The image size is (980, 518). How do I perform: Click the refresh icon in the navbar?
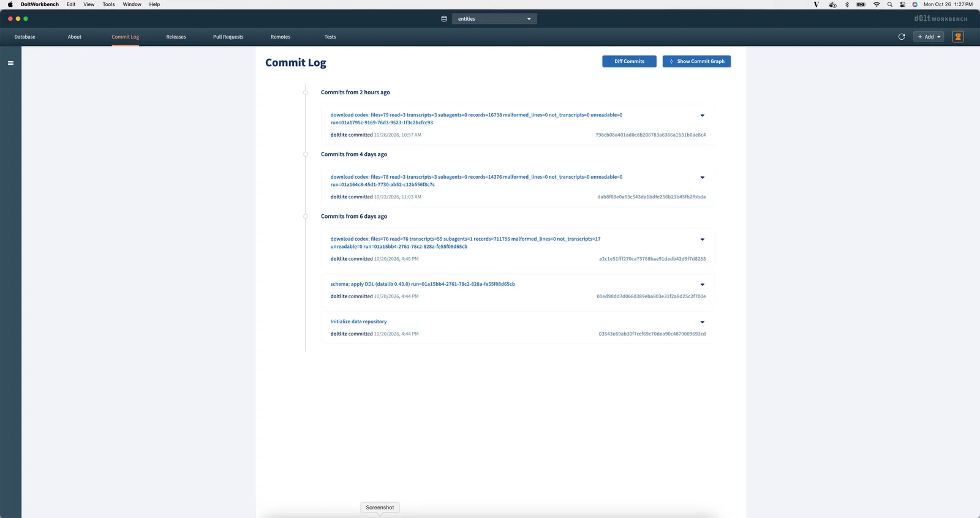[x=902, y=37]
